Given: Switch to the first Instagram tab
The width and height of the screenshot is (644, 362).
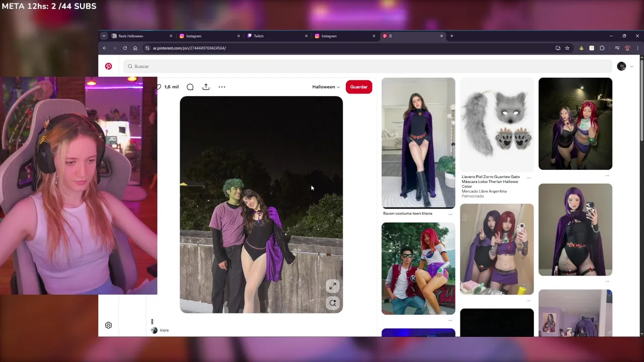Looking at the screenshot, I should (x=209, y=36).
